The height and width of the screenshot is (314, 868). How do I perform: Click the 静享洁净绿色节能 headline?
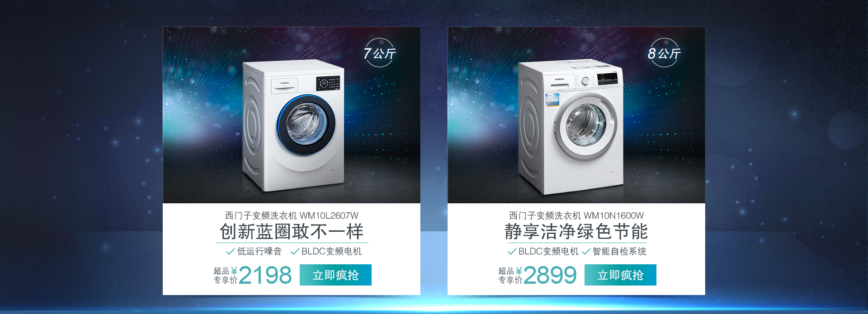pos(576,232)
